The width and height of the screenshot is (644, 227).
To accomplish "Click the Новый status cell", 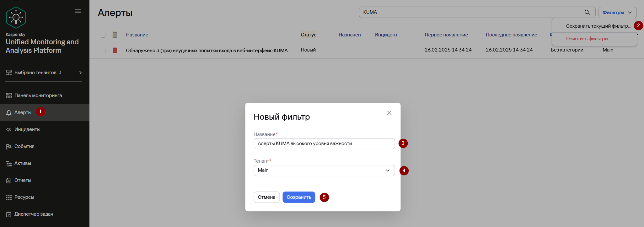I will pyautogui.click(x=308, y=50).
